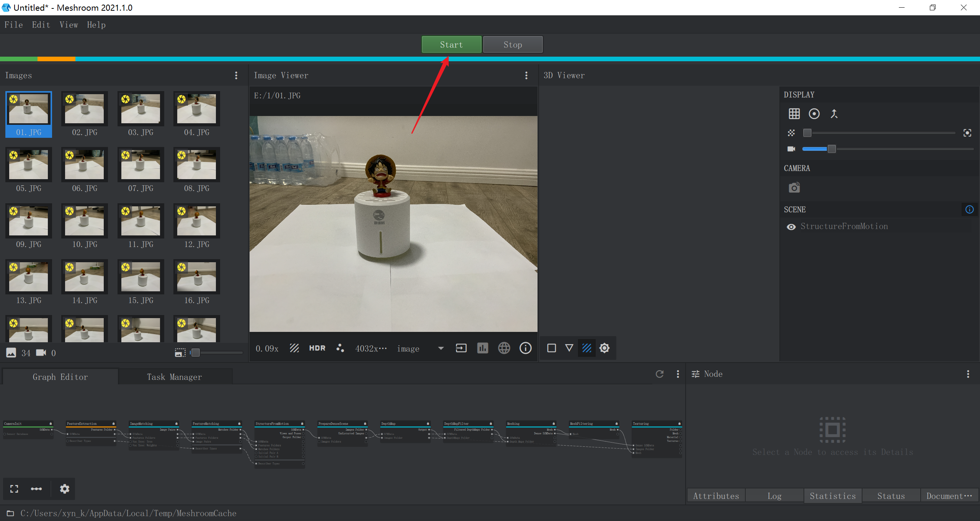The image size is (980, 521).
Task: Toggle features display dots icon
Action: pos(340,348)
